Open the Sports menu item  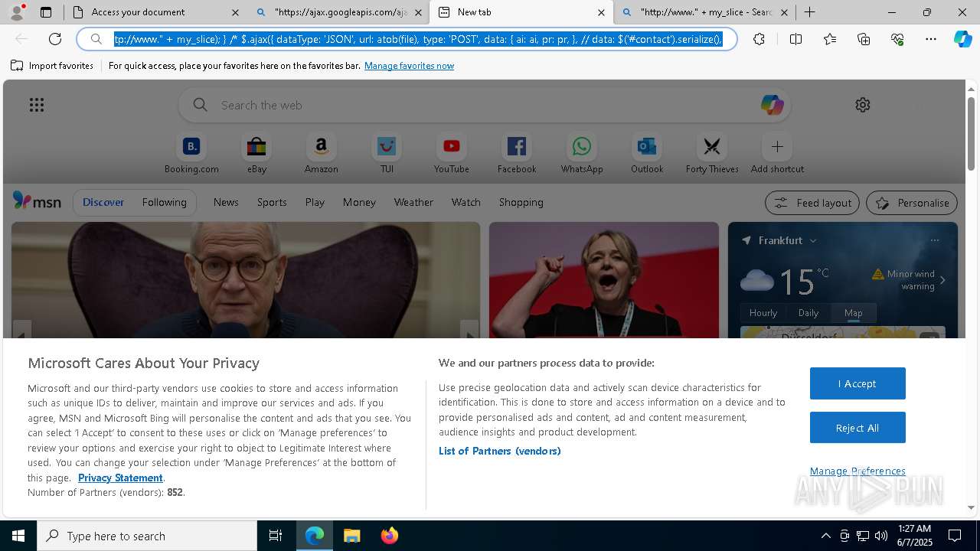coord(272,202)
